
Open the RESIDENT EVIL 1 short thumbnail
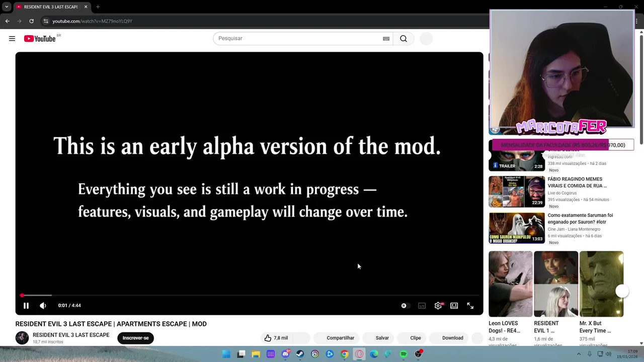556,284
